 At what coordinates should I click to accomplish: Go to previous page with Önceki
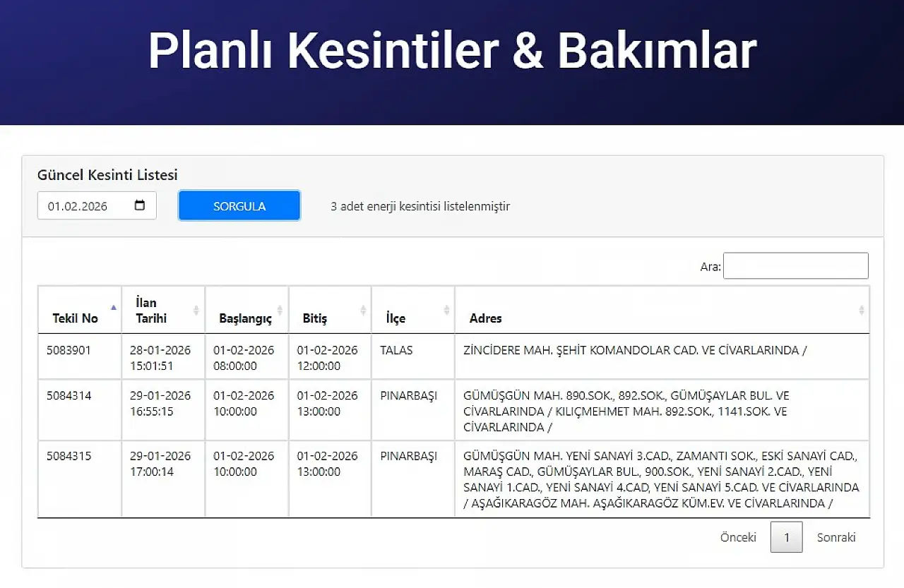(x=738, y=537)
